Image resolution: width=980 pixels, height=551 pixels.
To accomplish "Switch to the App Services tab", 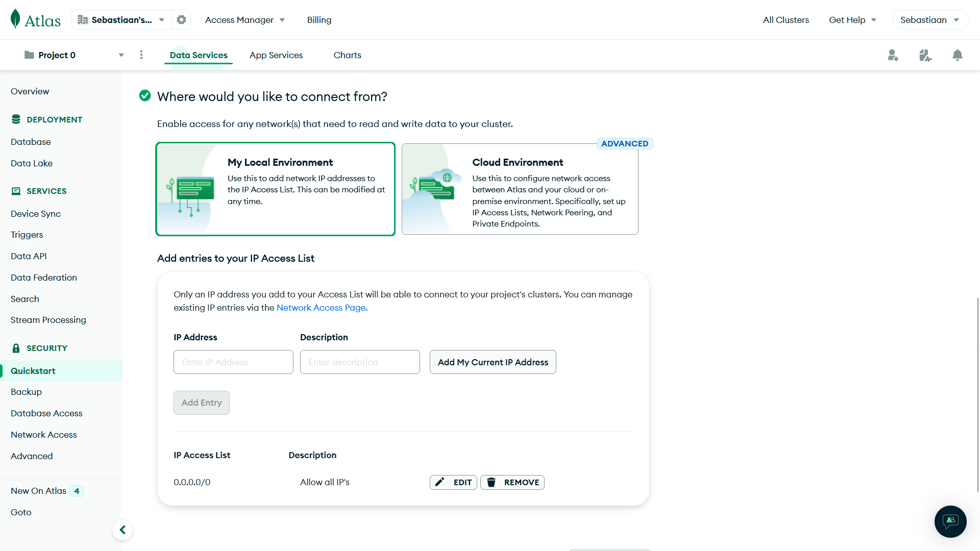I will tap(276, 55).
